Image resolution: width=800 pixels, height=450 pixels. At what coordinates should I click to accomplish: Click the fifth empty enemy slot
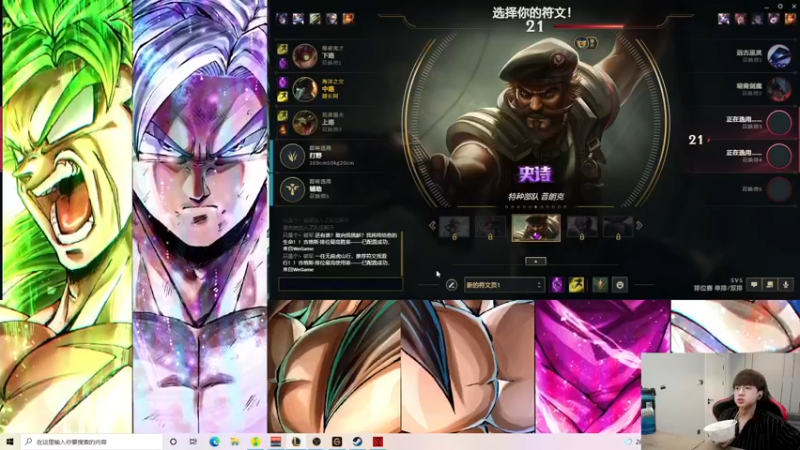click(779, 189)
